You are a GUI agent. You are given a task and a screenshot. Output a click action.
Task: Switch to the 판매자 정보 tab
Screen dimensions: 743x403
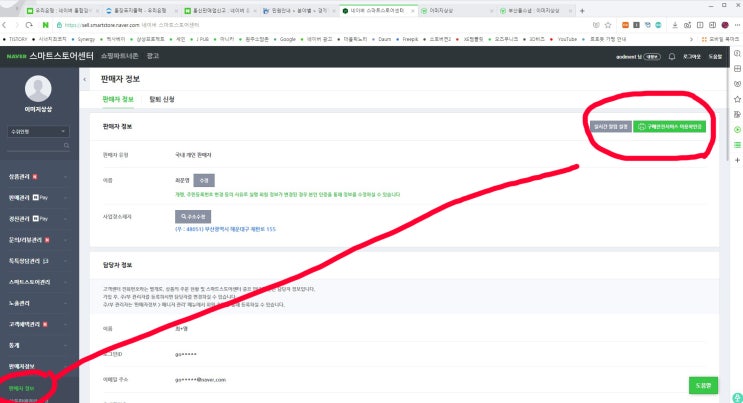[x=118, y=99]
